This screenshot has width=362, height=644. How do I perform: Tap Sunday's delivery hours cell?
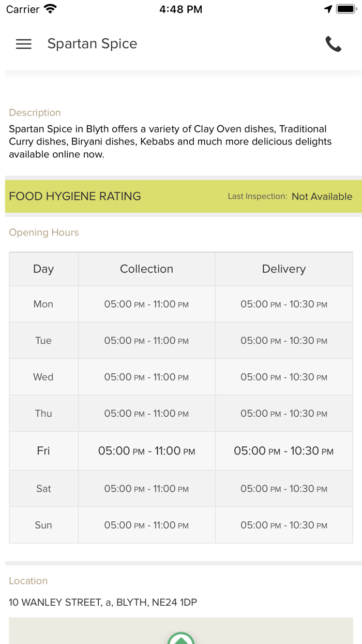coord(283,525)
